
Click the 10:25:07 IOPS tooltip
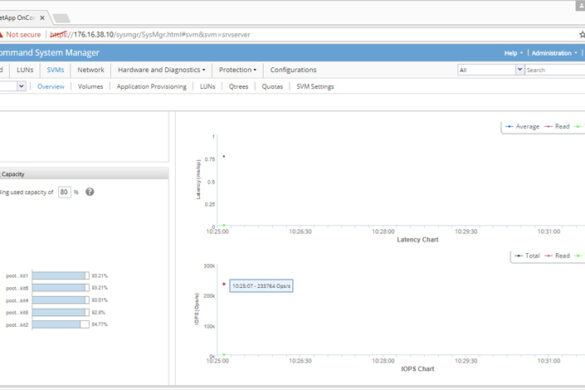point(261,286)
